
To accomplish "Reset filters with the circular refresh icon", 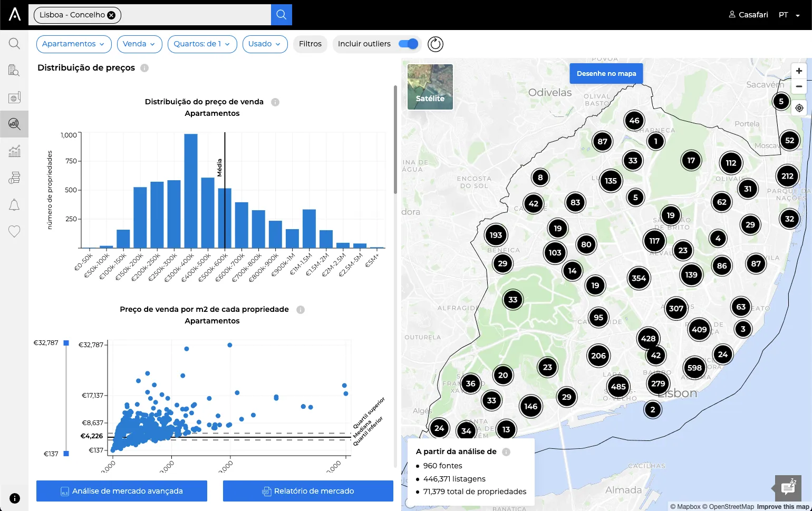I will [436, 44].
